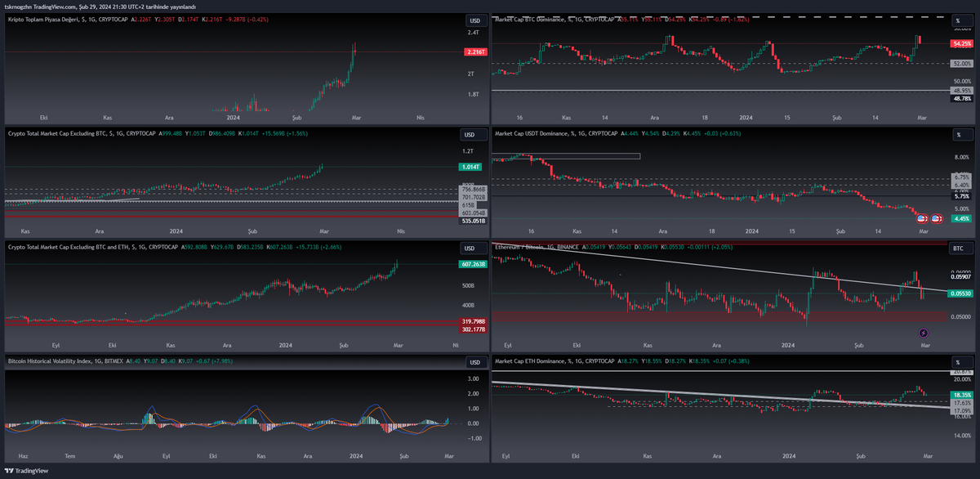Click 'Ethereum / Bitcoin' chart title

tap(521, 246)
